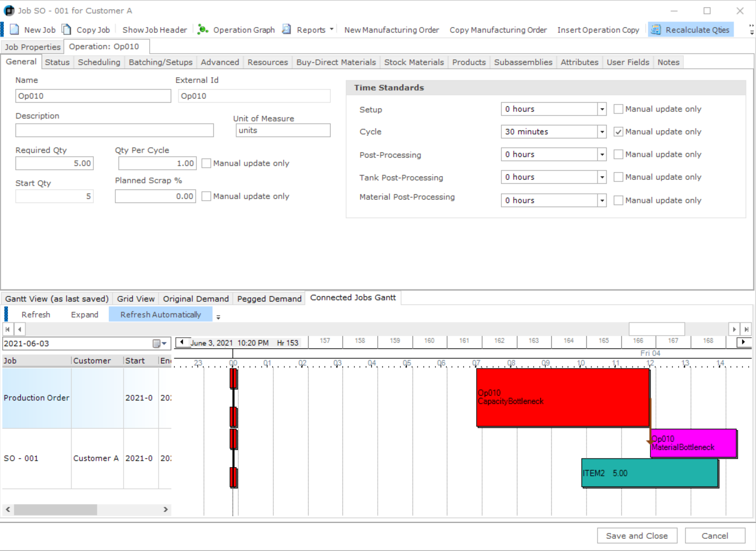
Task: Click the application logo in title bar
Action: [x=9, y=11]
